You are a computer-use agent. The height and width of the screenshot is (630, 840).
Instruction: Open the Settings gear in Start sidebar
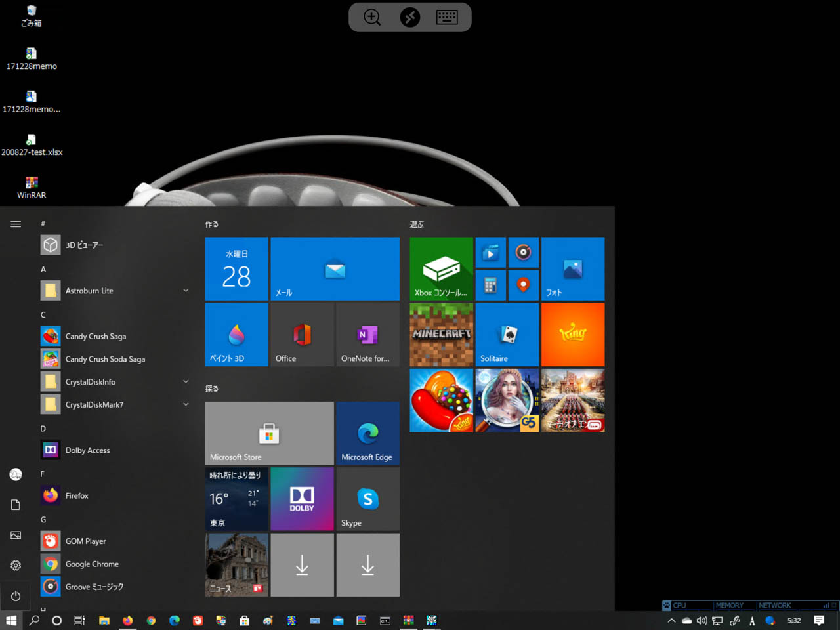[x=16, y=566]
